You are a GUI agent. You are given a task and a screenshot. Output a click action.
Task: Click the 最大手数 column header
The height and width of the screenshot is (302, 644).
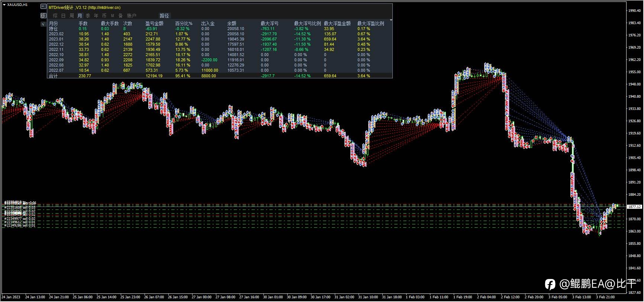coord(110,23)
